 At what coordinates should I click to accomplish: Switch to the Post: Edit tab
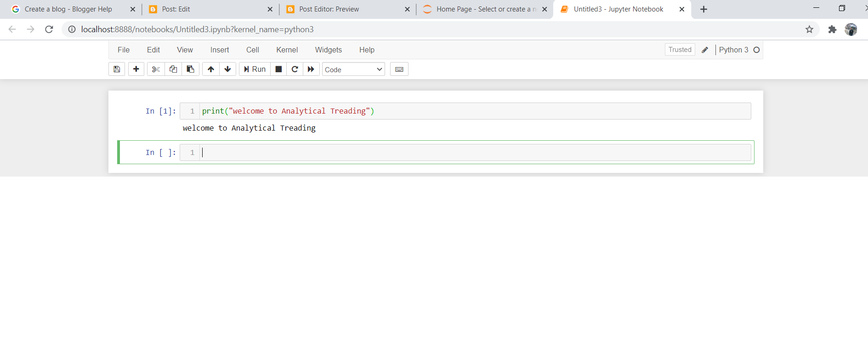(x=176, y=9)
